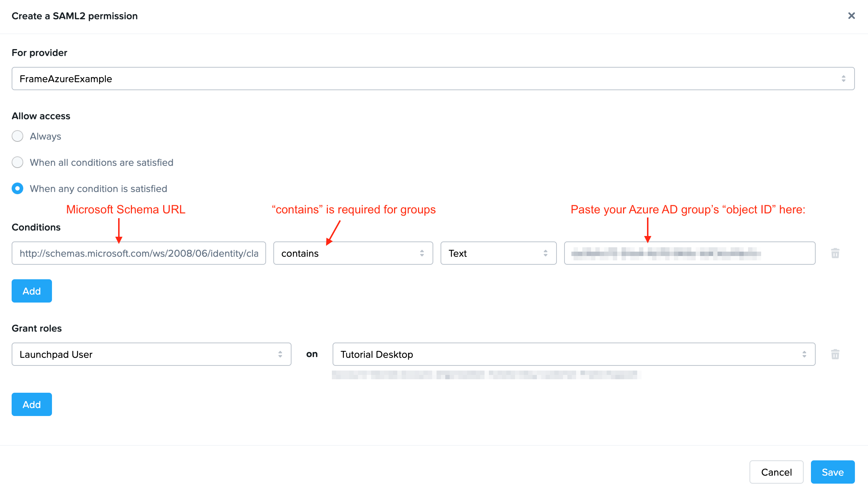Select 'When all conditions are satisfied' radio button
This screenshot has width=868, height=496.
pos(18,162)
